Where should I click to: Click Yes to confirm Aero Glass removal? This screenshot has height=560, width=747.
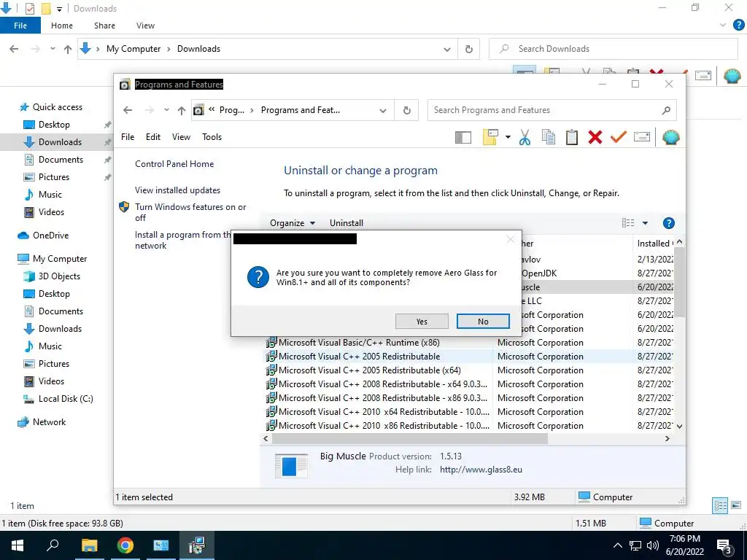(x=422, y=322)
